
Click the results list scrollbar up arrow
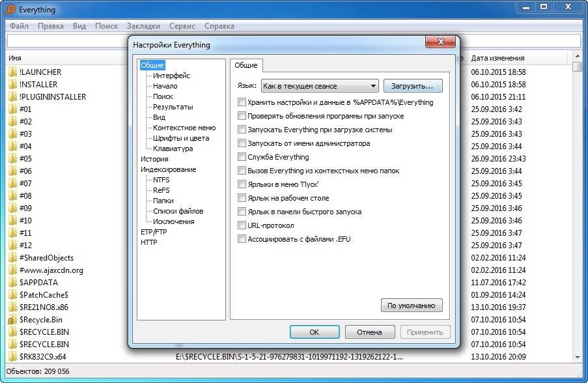click(x=578, y=57)
